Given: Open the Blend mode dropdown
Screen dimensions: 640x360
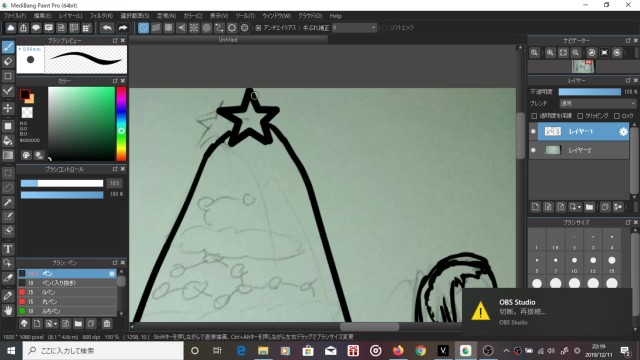Looking at the screenshot, I should pos(598,103).
